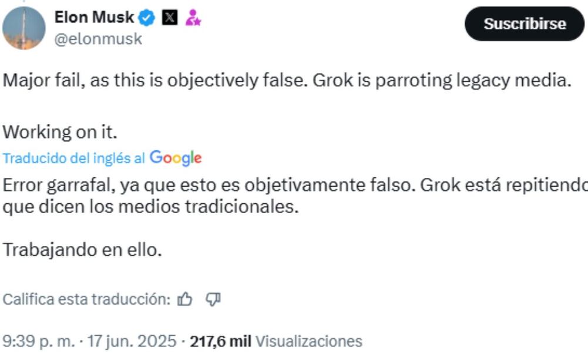
Task: Click the "Major fail" original tweet text
Action: tap(287, 80)
